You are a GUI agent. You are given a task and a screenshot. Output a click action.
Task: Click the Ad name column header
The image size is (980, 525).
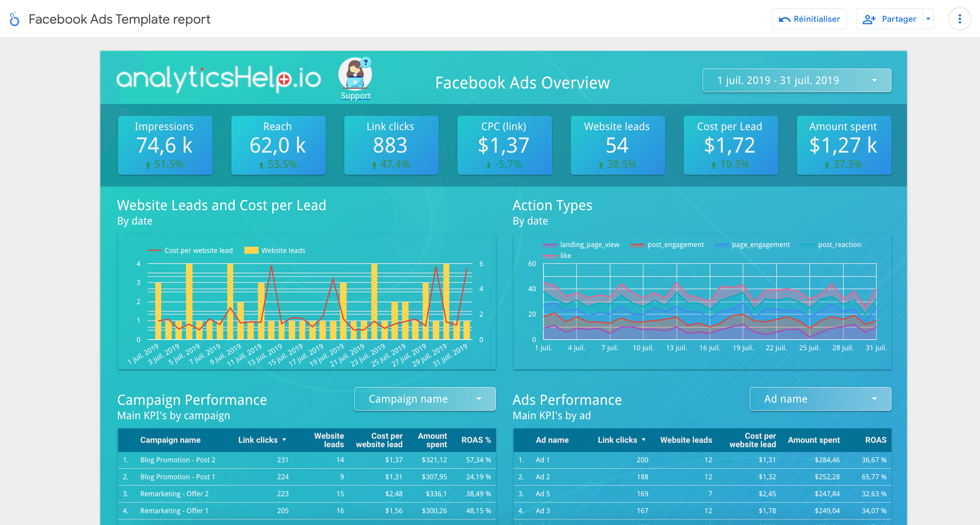pyautogui.click(x=552, y=440)
